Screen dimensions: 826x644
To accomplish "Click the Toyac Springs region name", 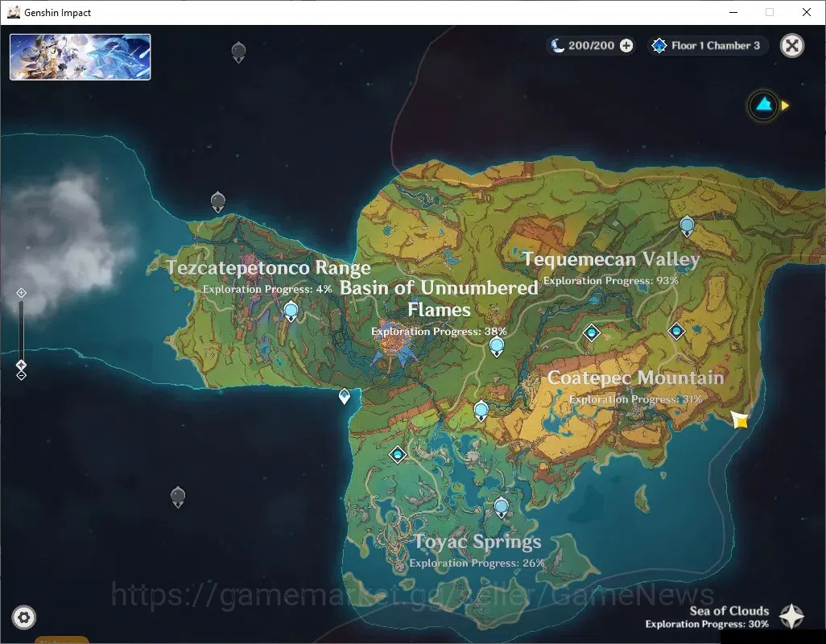I will 477,541.
